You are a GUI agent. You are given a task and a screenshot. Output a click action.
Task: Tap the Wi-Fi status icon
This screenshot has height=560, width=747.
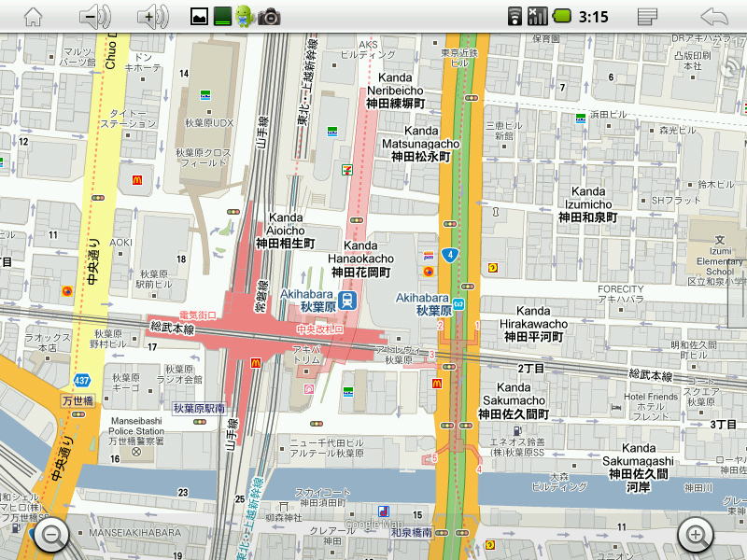[514, 16]
